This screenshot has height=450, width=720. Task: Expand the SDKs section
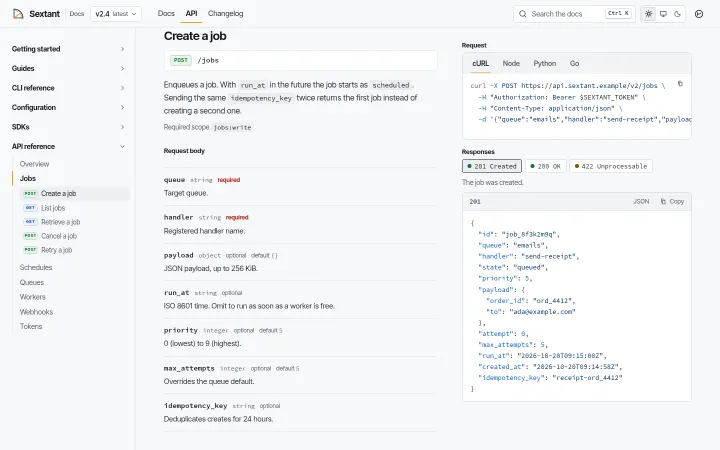tap(68, 127)
